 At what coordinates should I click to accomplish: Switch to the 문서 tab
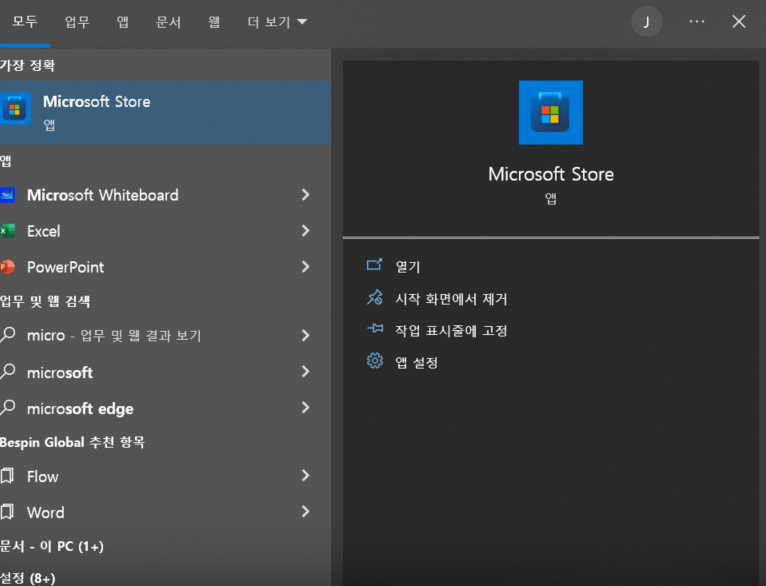click(x=168, y=22)
